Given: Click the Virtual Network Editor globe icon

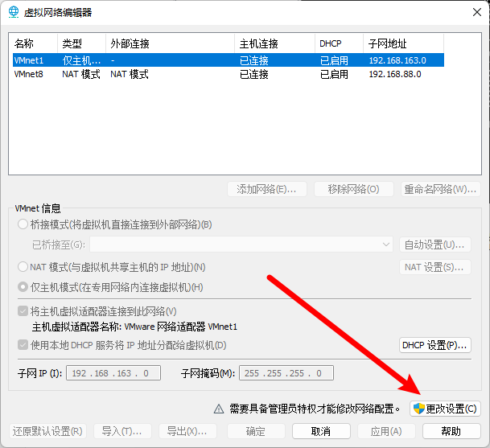Looking at the screenshot, I should (14, 12).
